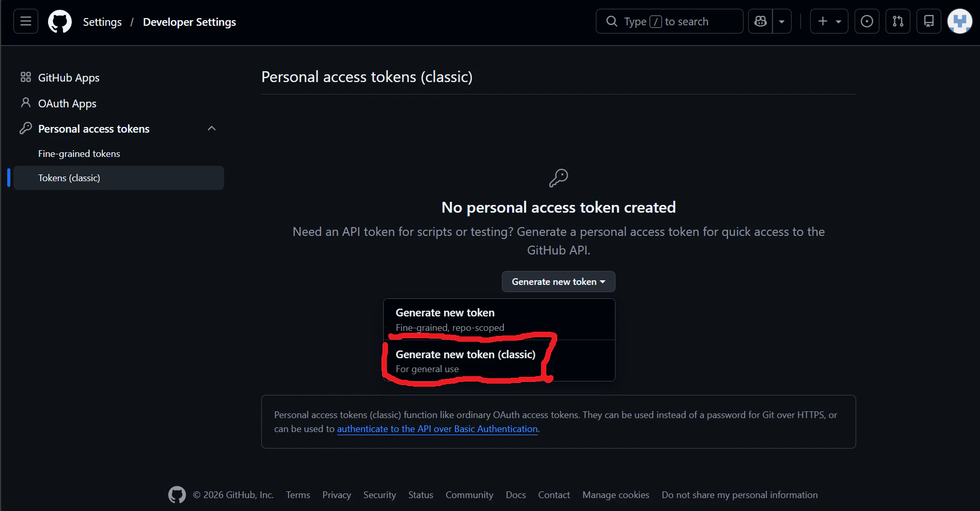Click Do not share my personal information
The image size is (980, 511).
pos(739,494)
